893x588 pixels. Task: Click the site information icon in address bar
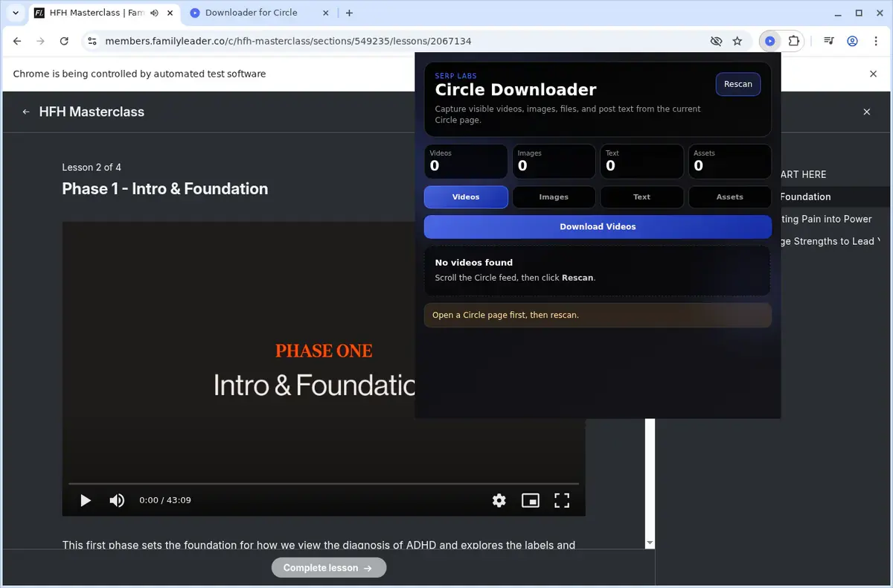click(92, 42)
